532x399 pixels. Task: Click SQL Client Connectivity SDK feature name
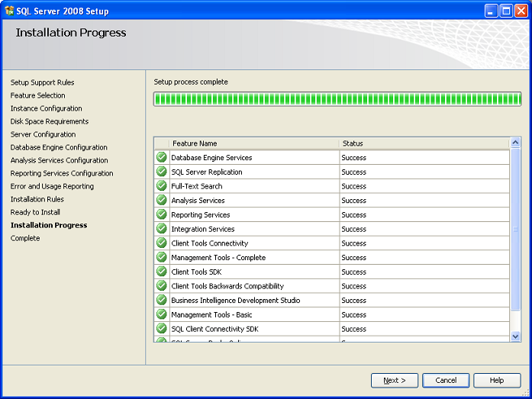(x=214, y=329)
